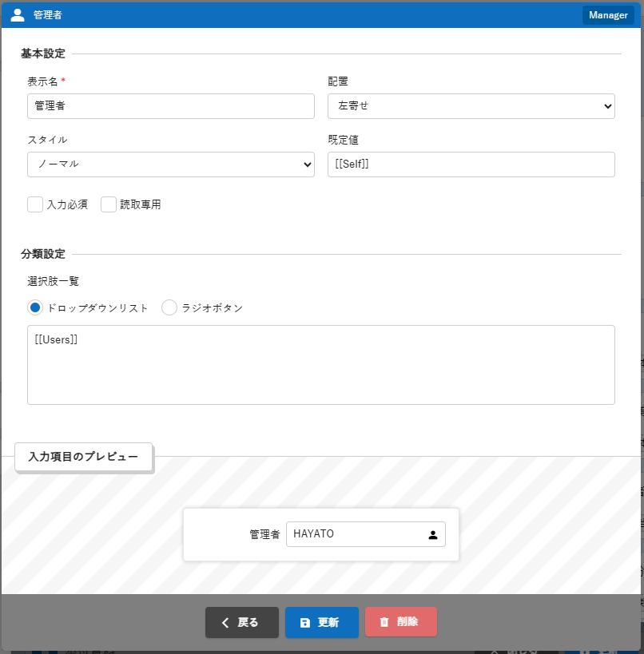Click the 削除 delete button
The width and height of the screenshot is (644, 654).
click(401, 622)
